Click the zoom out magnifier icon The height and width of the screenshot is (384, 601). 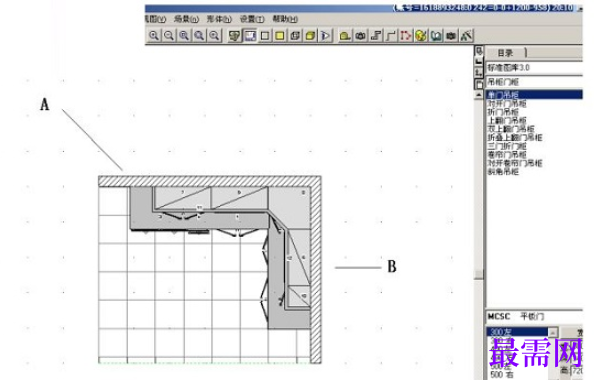[x=169, y=36]
